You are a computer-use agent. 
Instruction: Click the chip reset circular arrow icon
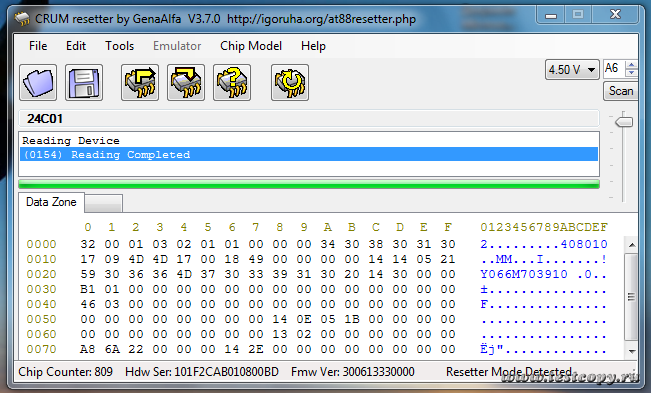(290, 83)
